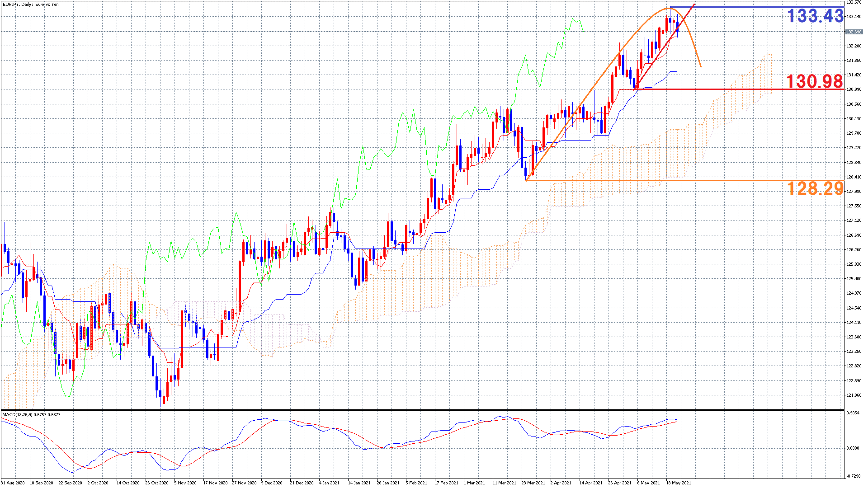Click the 5 Nov 2020 date label
The height and width of the screenshot is (488, 868).
coord(185,483)
